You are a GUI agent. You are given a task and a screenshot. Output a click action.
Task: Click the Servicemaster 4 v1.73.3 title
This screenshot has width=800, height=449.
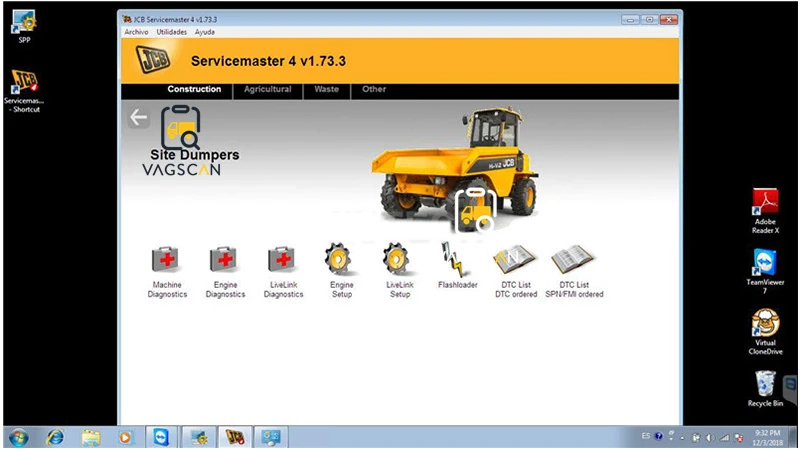click(x=268, y=61)
